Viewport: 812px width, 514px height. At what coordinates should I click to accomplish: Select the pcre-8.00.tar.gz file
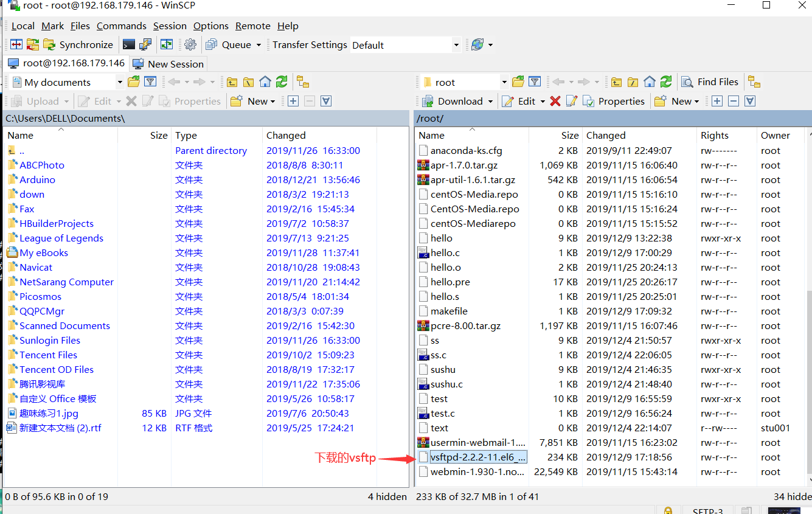[466, 325]
